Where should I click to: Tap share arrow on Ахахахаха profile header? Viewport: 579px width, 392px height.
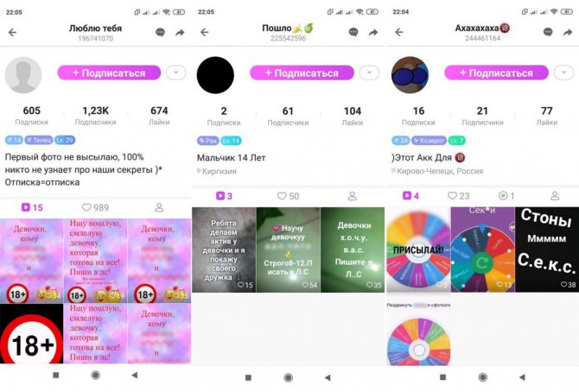(568, 33)
